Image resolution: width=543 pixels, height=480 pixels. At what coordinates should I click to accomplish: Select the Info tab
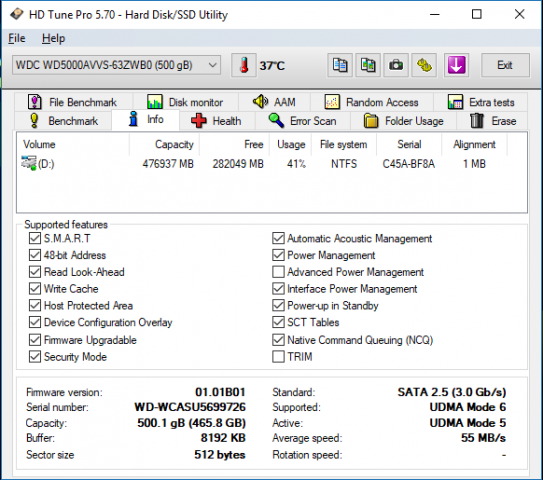coord(145,119)
